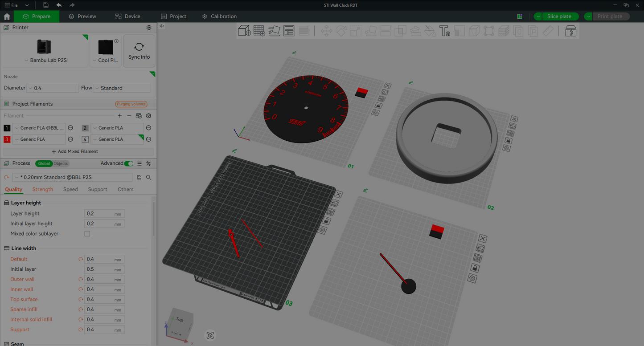Viewport: 644px width, 346px height.
Task: Save the project with the floppy icon
Action: coord(46,5)
